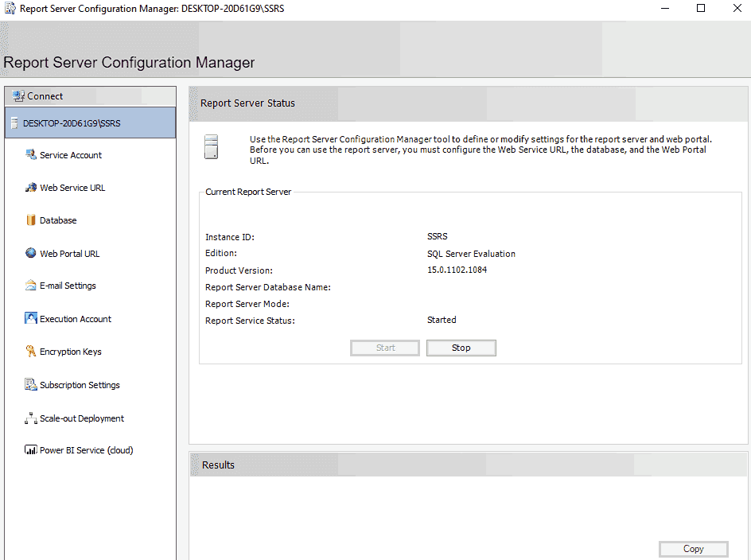Maximize the Configuration Manager window
This screenshot has width=751, height=560.
coord(701,9)
